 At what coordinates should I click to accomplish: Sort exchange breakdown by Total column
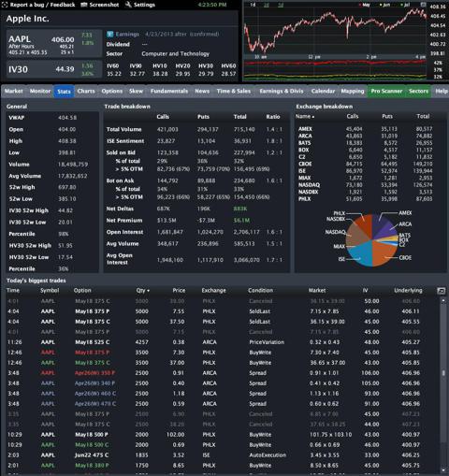tap(423, 116)
